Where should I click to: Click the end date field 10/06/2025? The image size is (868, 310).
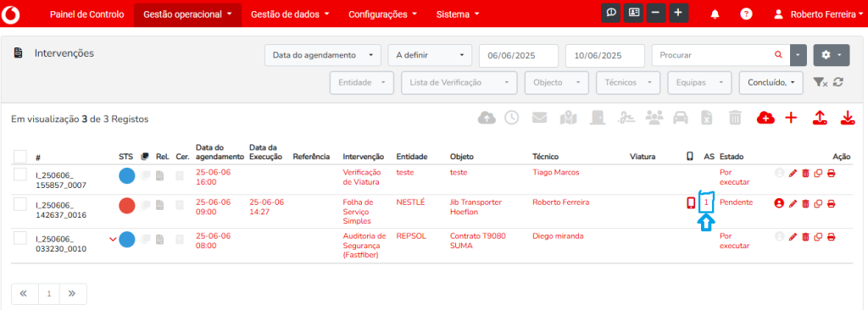(x=605, y=55)
